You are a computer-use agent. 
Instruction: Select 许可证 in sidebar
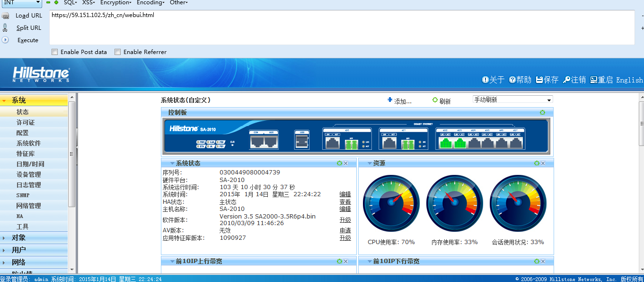tap(34, 122)
